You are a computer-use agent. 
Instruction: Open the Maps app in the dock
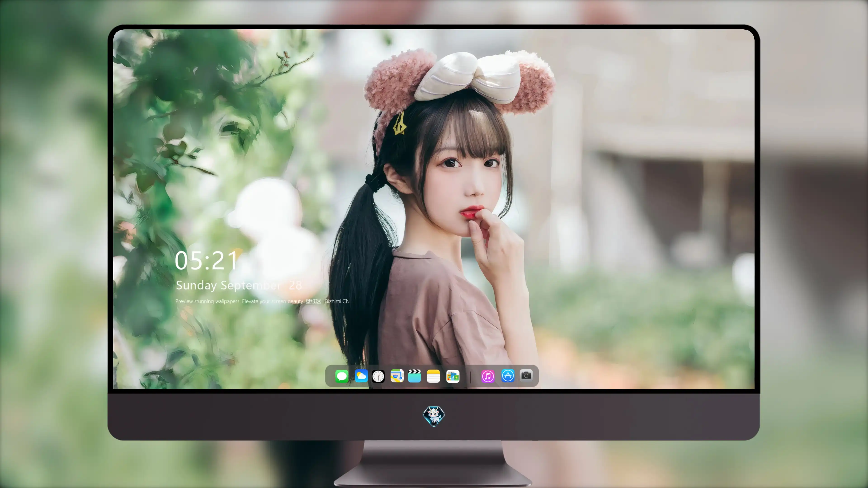[397, 376]
